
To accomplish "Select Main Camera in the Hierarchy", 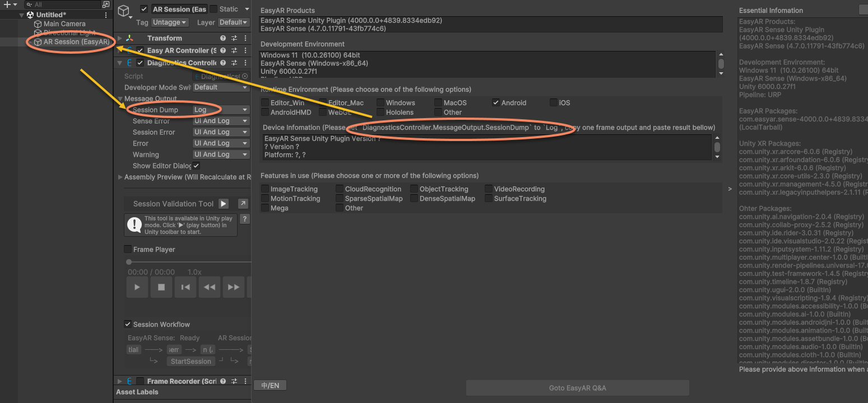I will tap(64, 24).
